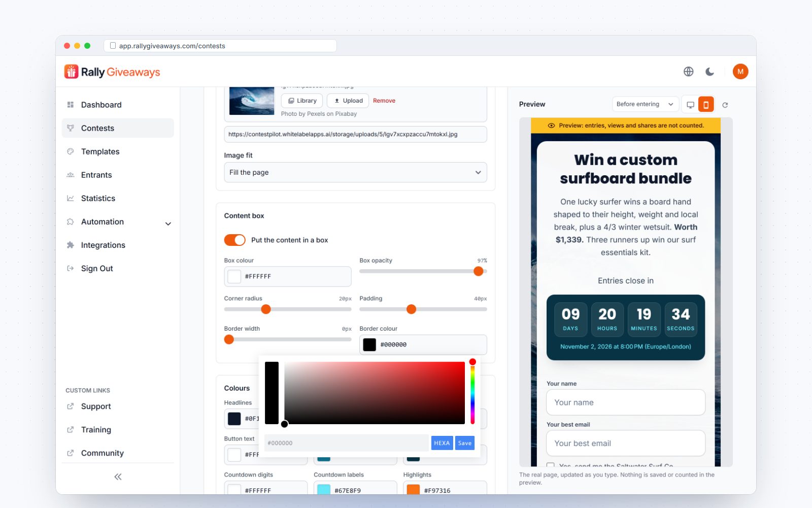Open Community external link
The image size is (812, 508).
pos(118,453)
